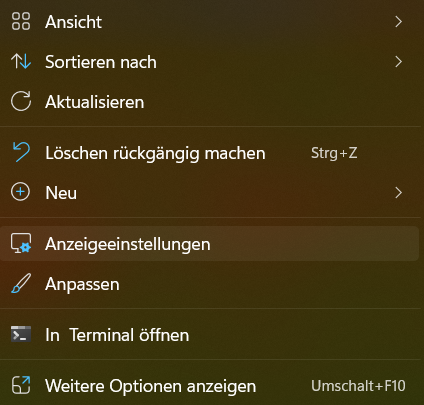This screenshot has width=424, height=405.
Task: Click the circular refresh arrow icon
Action: pyautogui.click(x=21, y=101)
